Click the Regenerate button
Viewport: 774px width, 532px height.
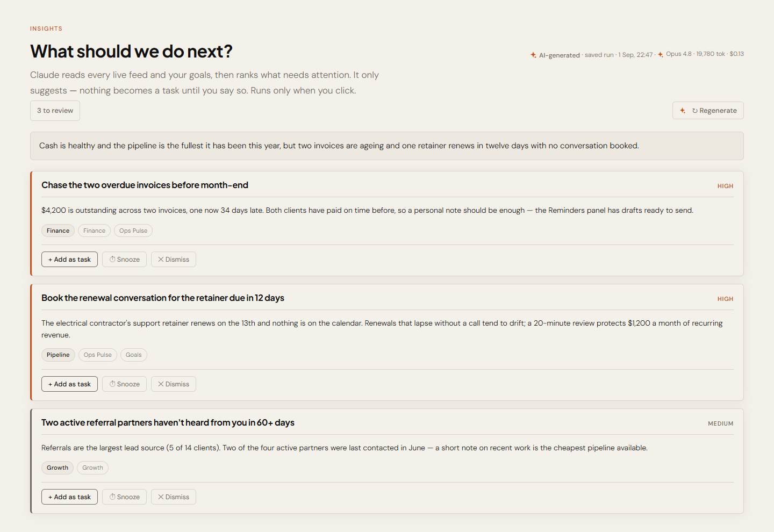708,111
